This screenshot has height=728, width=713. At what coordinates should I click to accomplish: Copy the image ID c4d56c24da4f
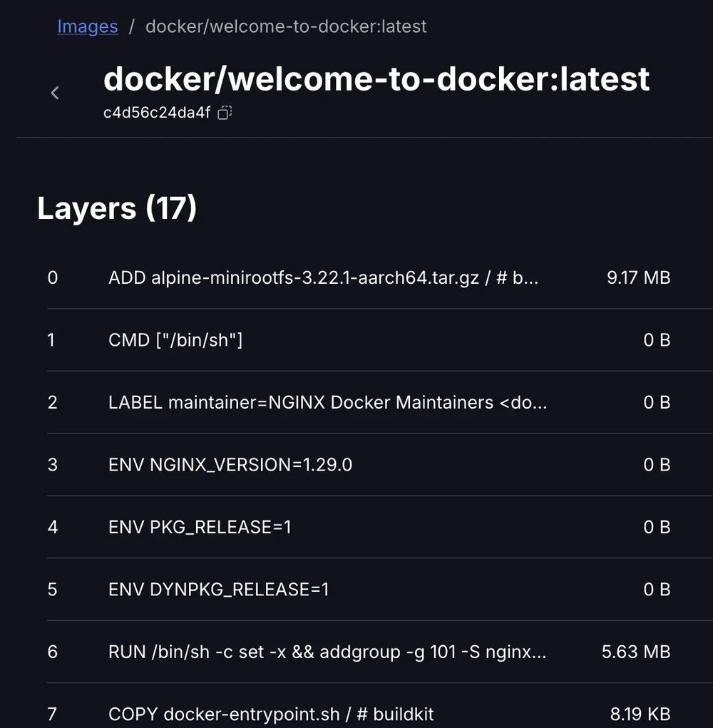click(x=225, y=113)
